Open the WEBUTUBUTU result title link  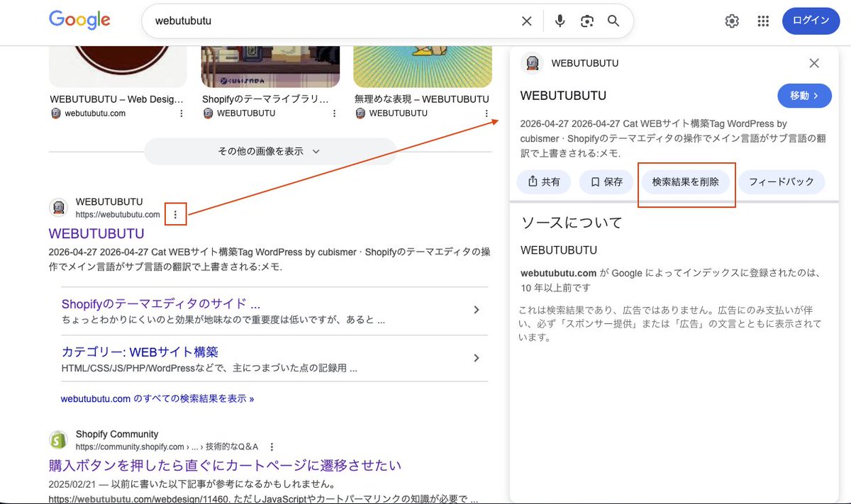96,233
